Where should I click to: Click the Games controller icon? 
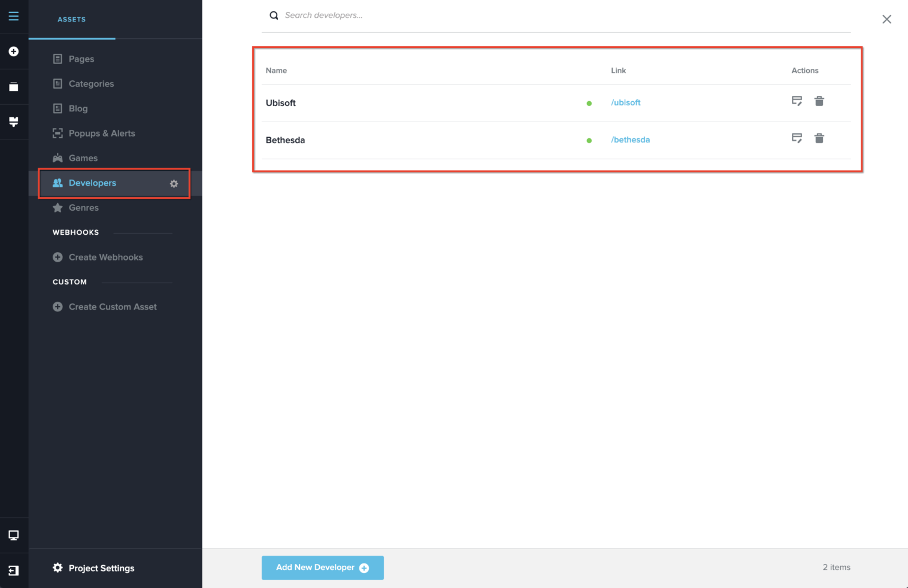tap(57, 158)
